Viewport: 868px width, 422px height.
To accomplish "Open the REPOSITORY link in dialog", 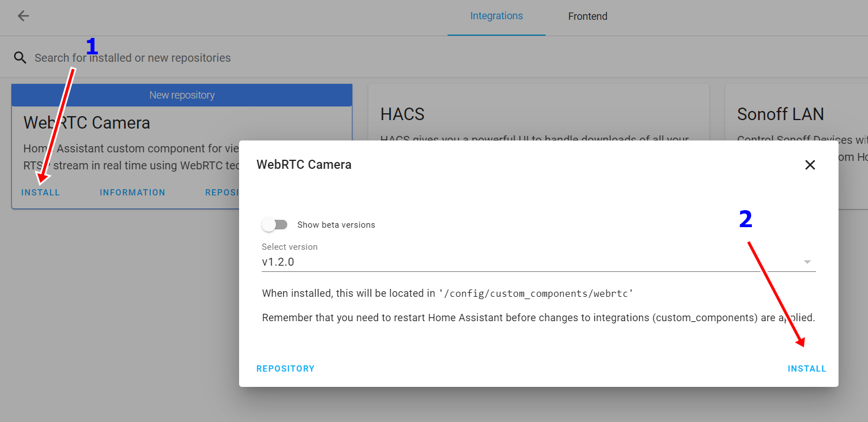I will (286, 369).
